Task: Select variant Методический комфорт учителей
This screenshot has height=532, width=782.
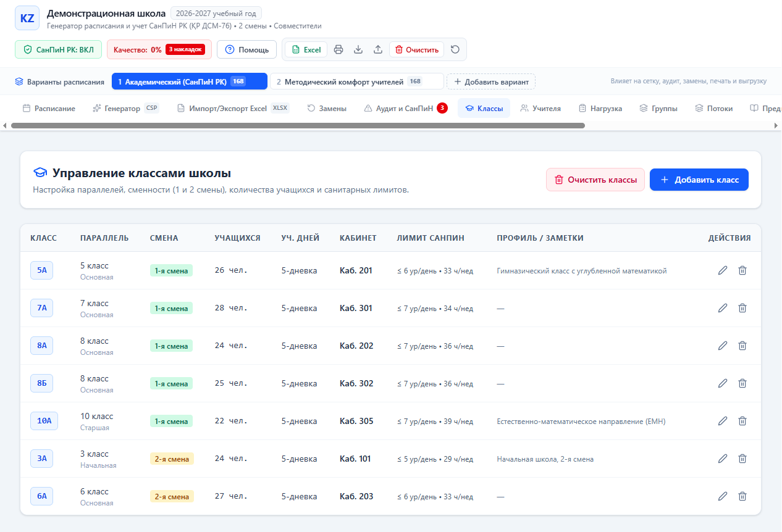Action: pos(357,81)
